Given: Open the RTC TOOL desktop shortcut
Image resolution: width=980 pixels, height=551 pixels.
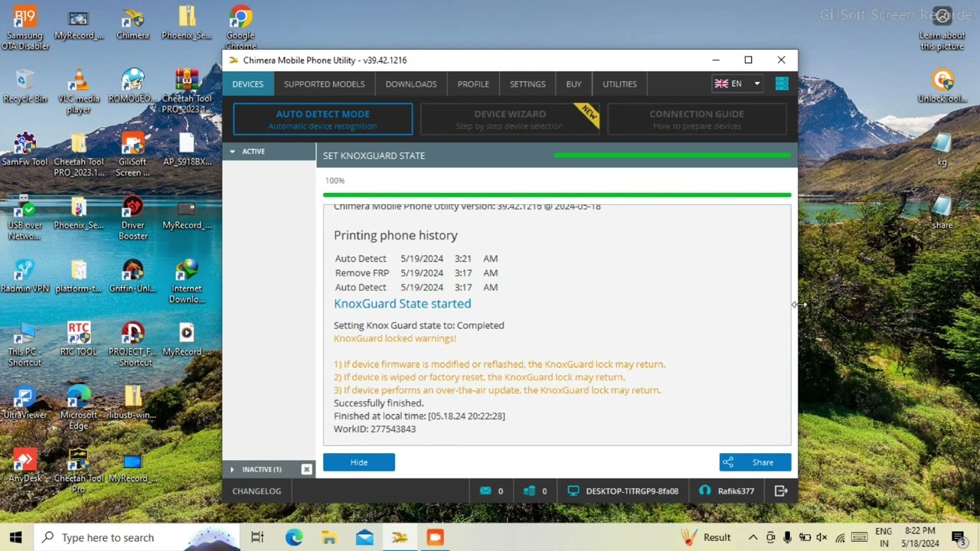Looking at the screenshot, I should [78, 339].
